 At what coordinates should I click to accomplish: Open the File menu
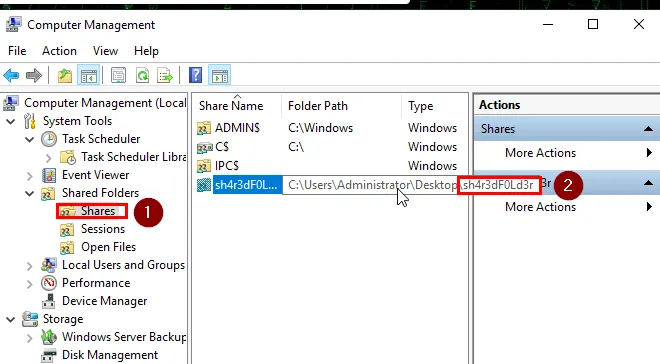coord(17,51)
